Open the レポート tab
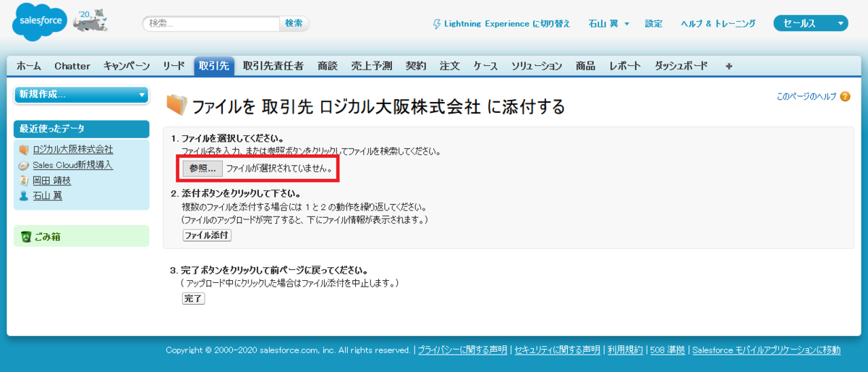This screenshot has height=372, width=868. 625,66
